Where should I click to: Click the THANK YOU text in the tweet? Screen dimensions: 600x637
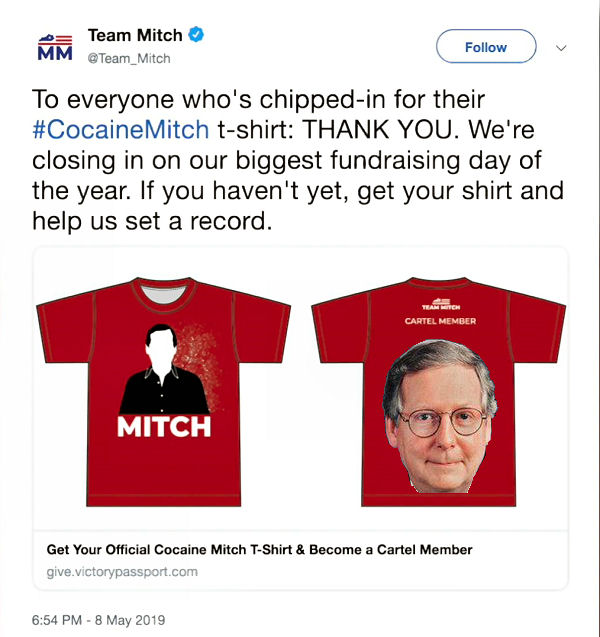377,130
